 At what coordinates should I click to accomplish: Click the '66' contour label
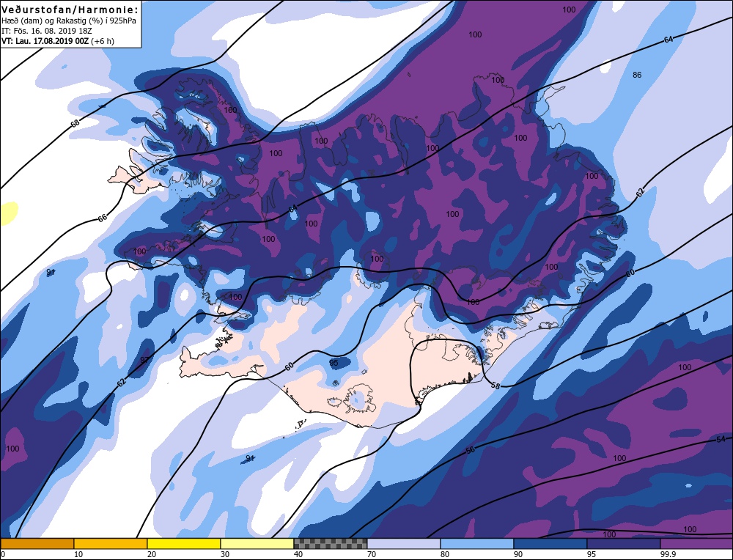point(103,218)
